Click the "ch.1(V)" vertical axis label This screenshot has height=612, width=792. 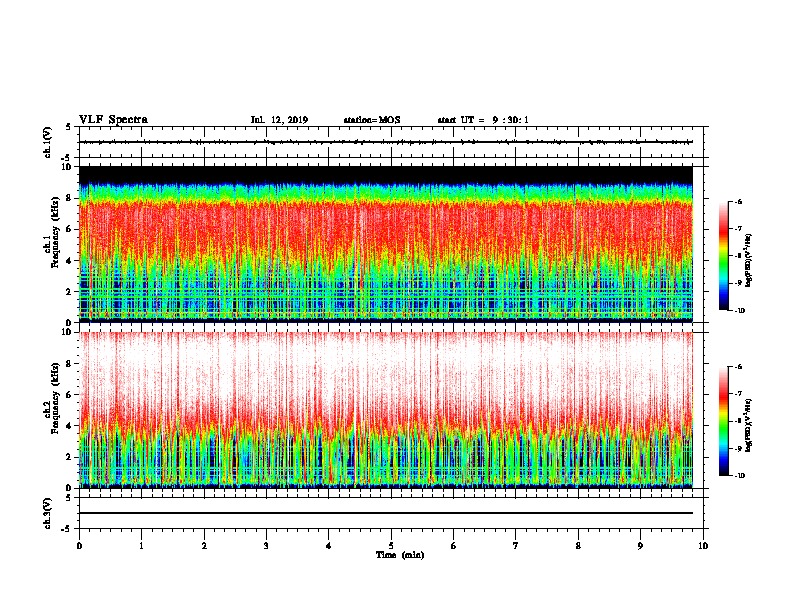point(47,142)
